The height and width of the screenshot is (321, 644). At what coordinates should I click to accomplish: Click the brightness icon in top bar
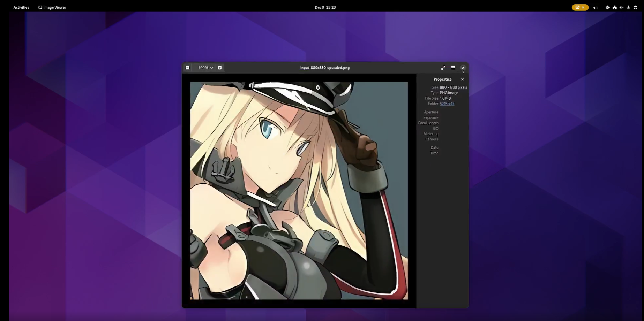pyautogui.click(x=607, y=7)
